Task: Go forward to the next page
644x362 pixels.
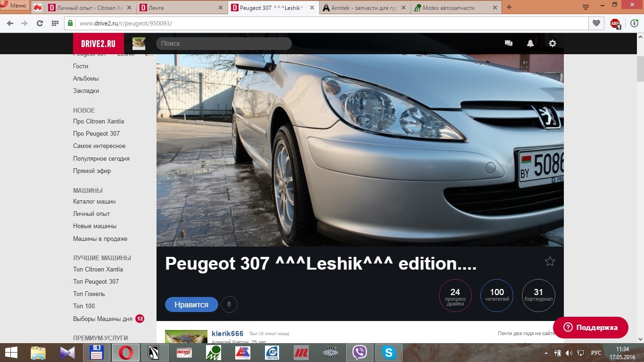Action: [25, 23]
